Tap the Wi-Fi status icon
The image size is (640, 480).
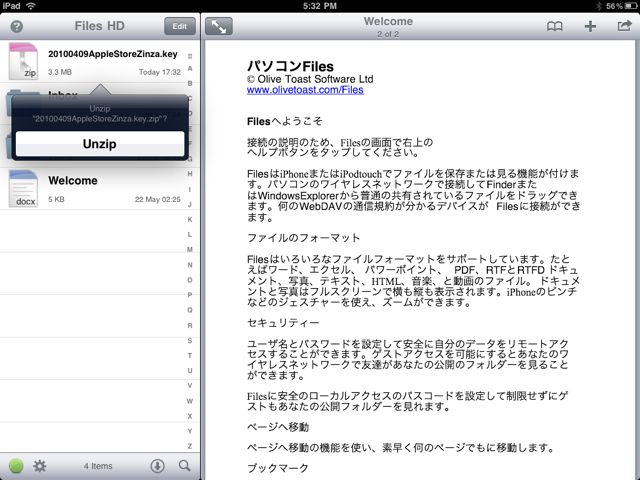(31, 6)
